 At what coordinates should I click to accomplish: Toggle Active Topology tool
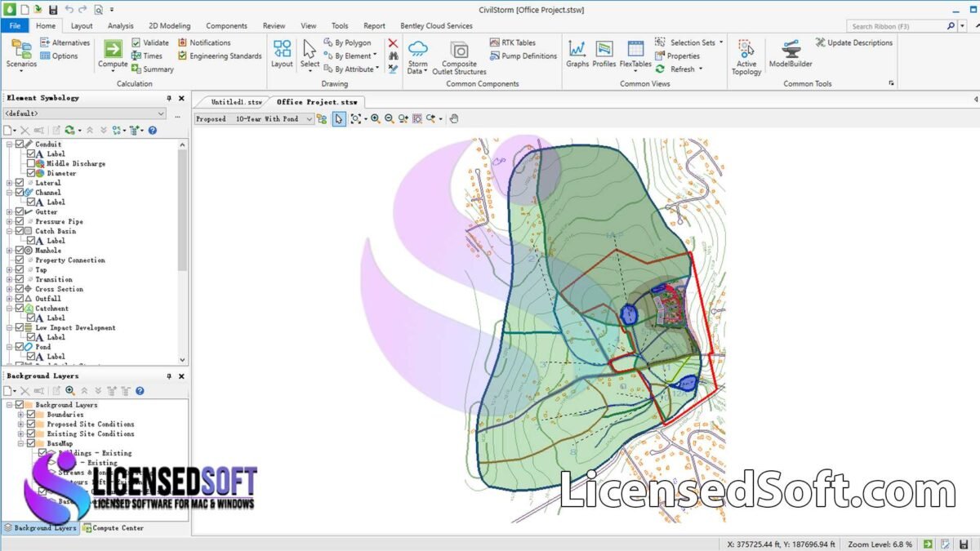tap(746, 57)
